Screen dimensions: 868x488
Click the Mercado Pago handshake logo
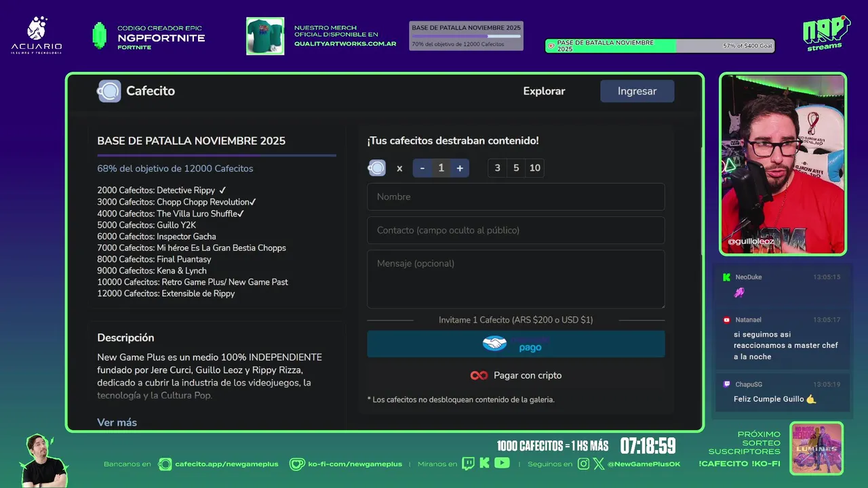(494, 344)
